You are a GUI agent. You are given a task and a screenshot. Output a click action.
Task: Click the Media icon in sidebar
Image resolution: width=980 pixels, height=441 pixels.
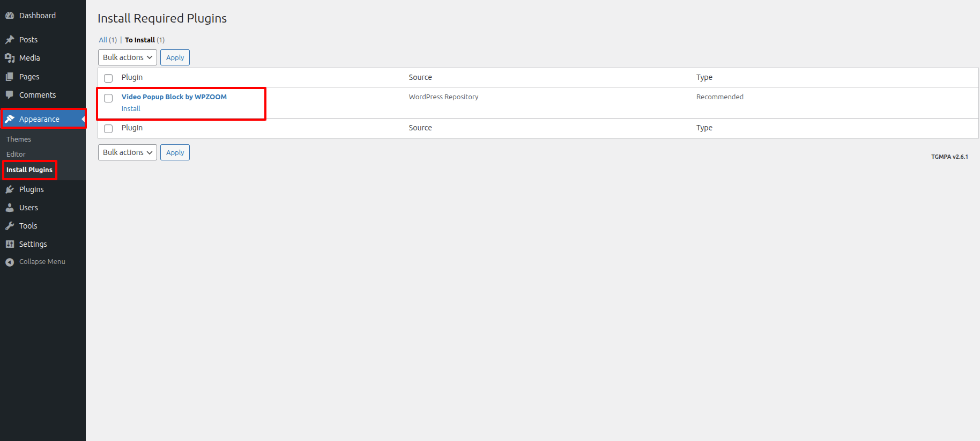[10, 58]
